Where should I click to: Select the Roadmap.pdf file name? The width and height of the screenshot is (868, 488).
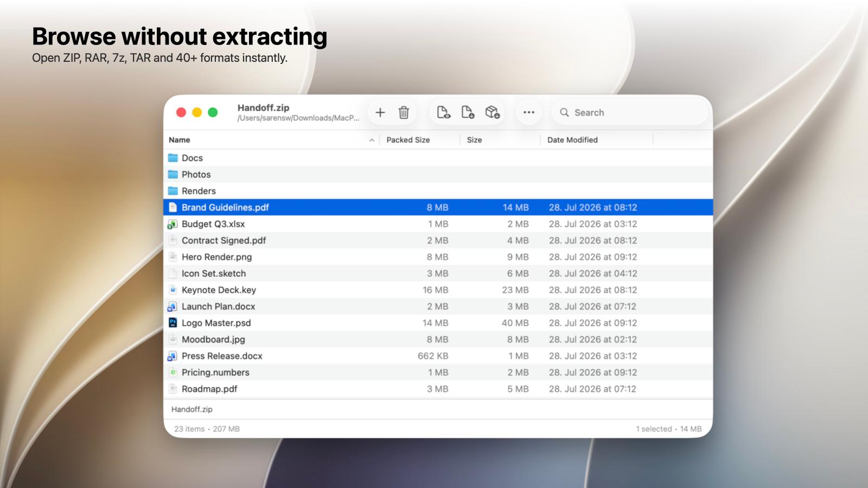click(209, 389)
